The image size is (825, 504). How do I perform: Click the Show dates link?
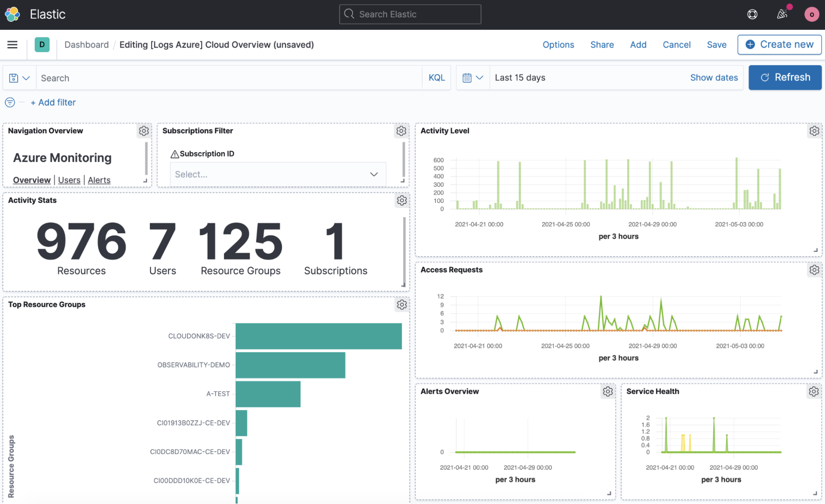click(714, 78)
